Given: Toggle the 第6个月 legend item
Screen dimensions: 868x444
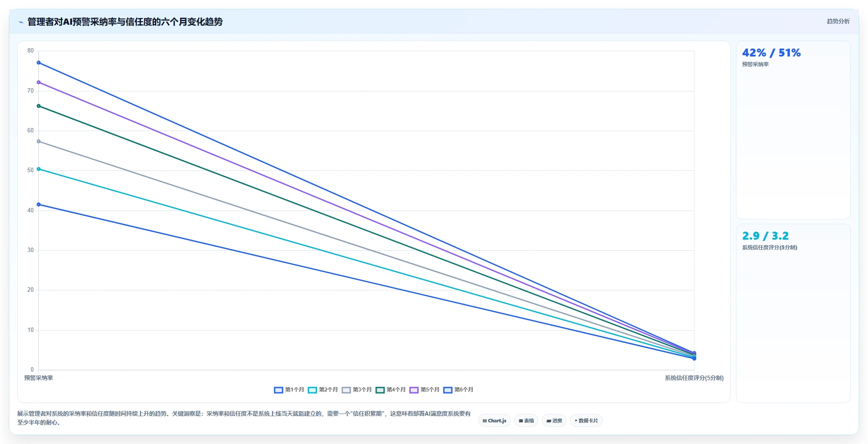Looking at the screenshot, I should pos(458,390).
